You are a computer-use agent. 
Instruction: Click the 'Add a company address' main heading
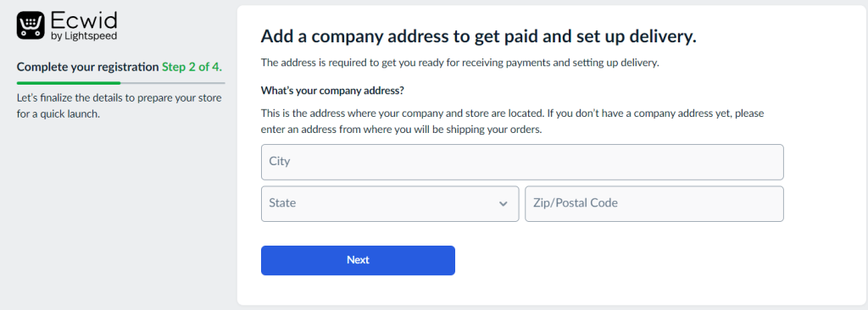pos(478,36)
